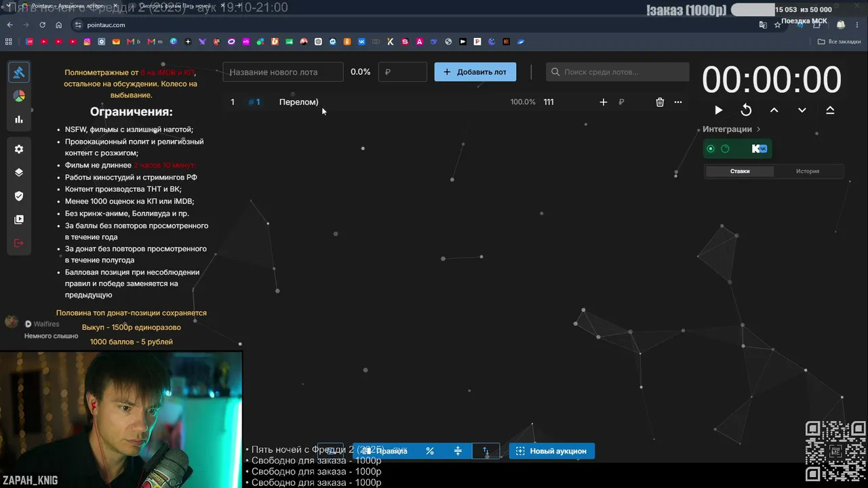Viewport: 868px width, 488px height.
Task: Click the 111 amount of Перелом) lot
Action: tap(549, 102)
